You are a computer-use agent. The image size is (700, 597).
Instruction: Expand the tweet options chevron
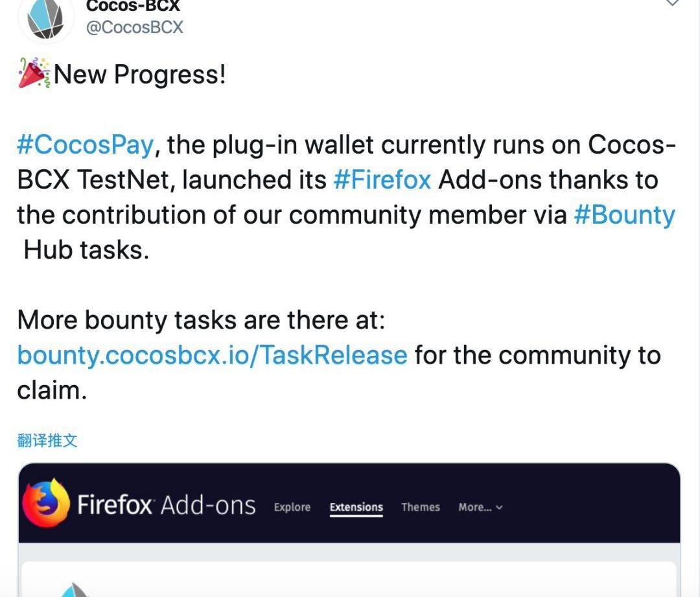coord(672,3)
